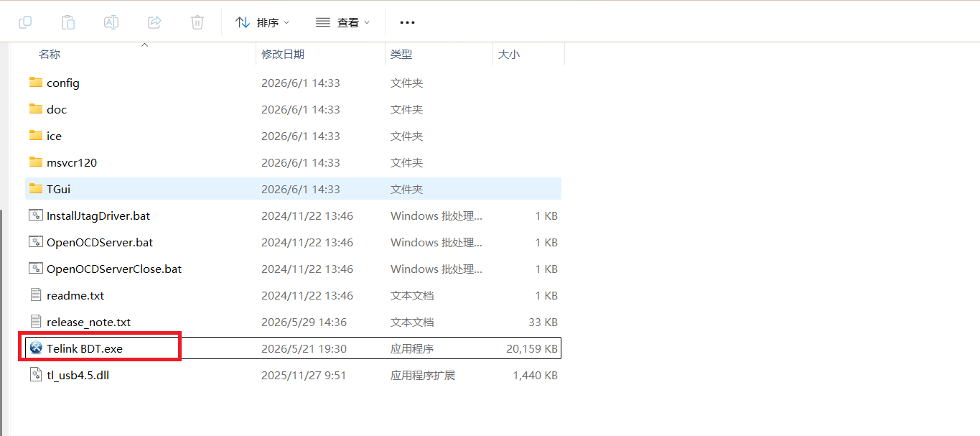980x436 pixels.
Task: Click the InstallJtagDriver.bat file icon
Action: (36, 215)
